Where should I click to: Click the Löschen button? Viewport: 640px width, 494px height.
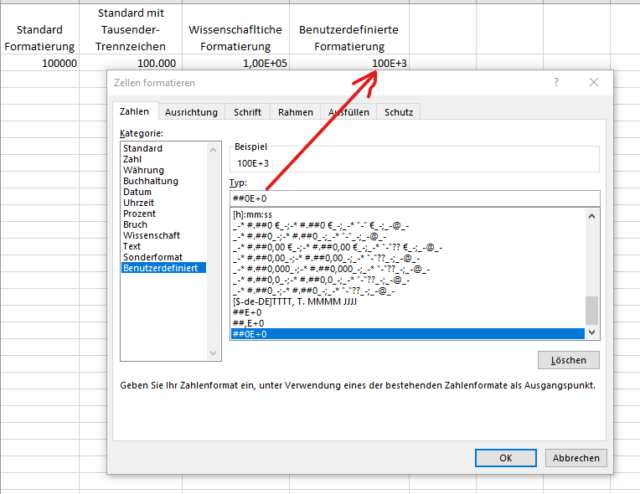coord(569,360)
